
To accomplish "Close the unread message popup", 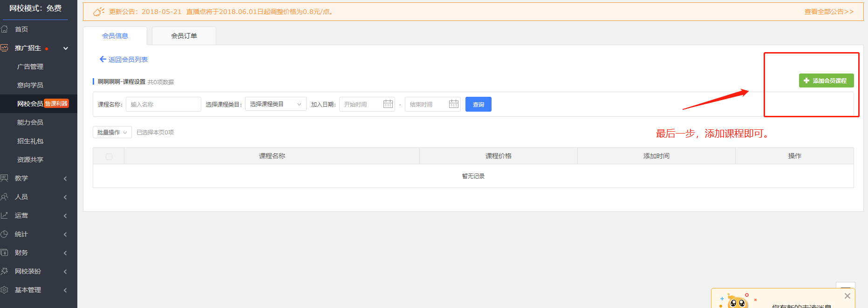I will [x=847, y=296].
